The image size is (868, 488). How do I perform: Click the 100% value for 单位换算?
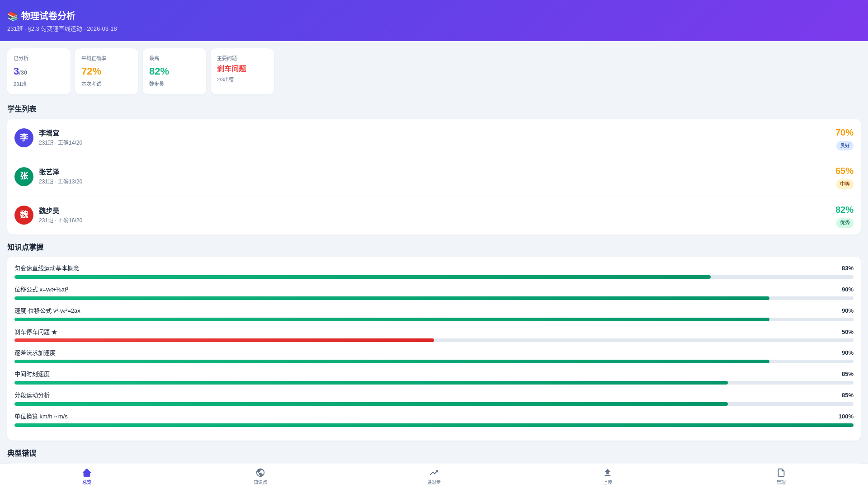(846, 417)
